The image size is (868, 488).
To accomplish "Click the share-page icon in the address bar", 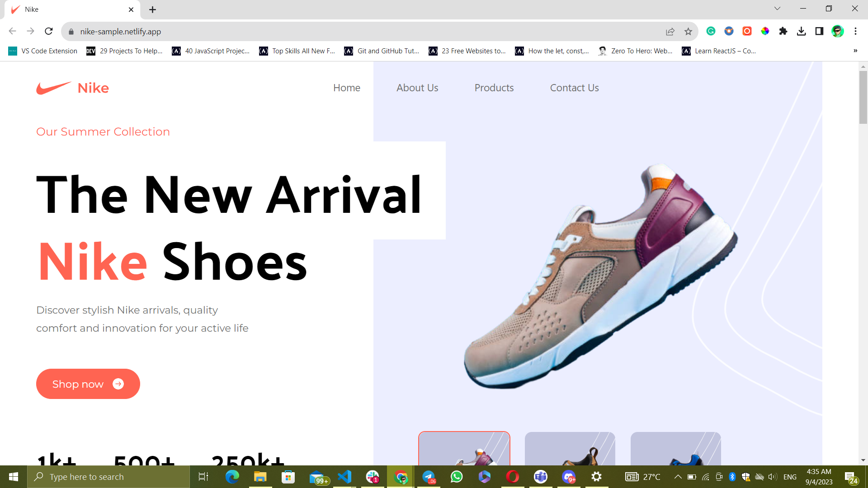I will tap(670, 31).
